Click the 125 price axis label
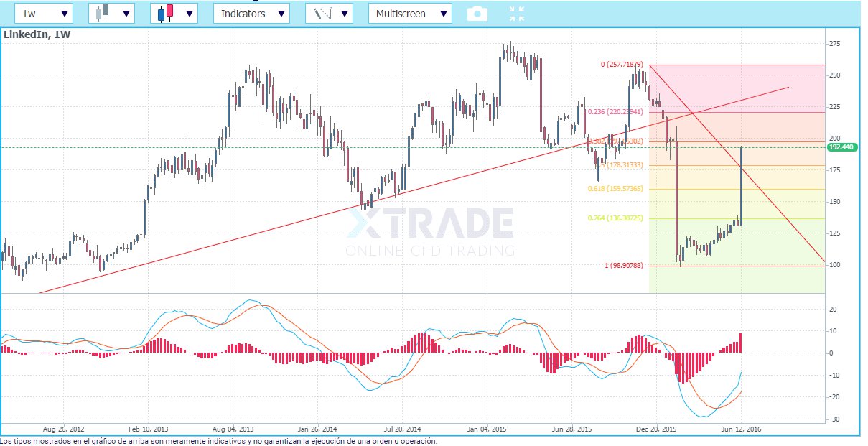The width and height of the screenshot is (868, 446). click(835, 233)
